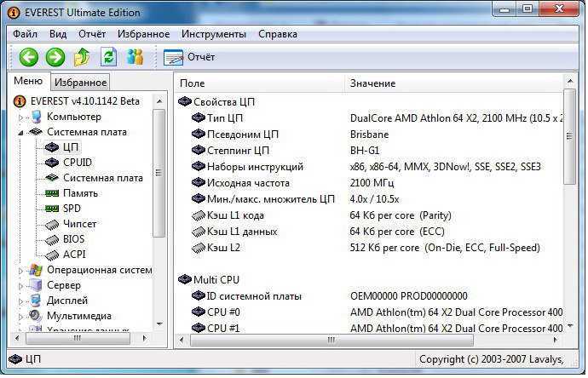Image resolution: width=588 pixels, height=378 pixels.
Task: Select the SPD memory icon
Action: pos(52,209)
